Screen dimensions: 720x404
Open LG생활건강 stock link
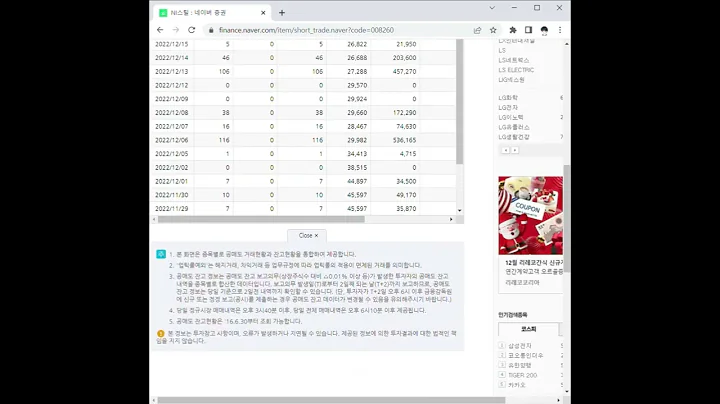tap(514, 137)
